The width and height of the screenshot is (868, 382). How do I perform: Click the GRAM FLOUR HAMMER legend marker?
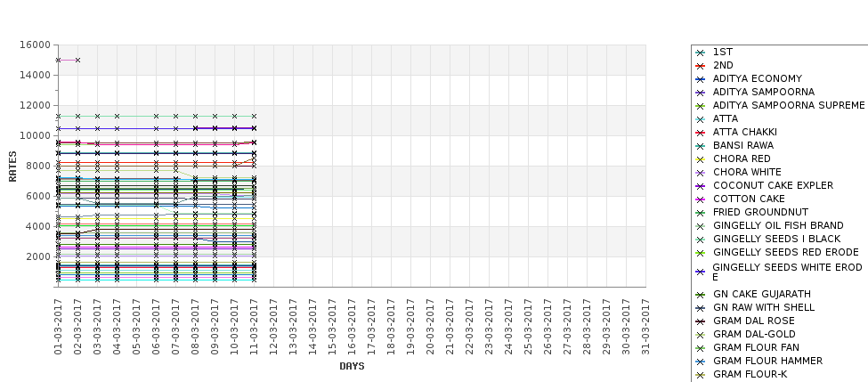click(701, 362)
